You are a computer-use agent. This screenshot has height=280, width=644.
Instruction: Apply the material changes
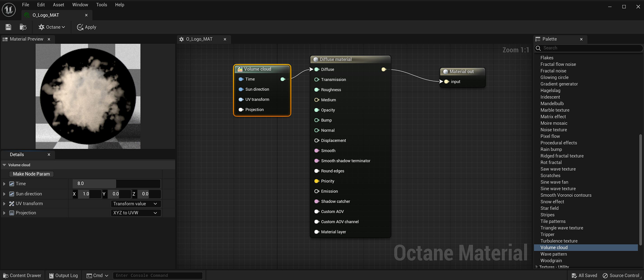pyautogui.click(x=87, y=27)
